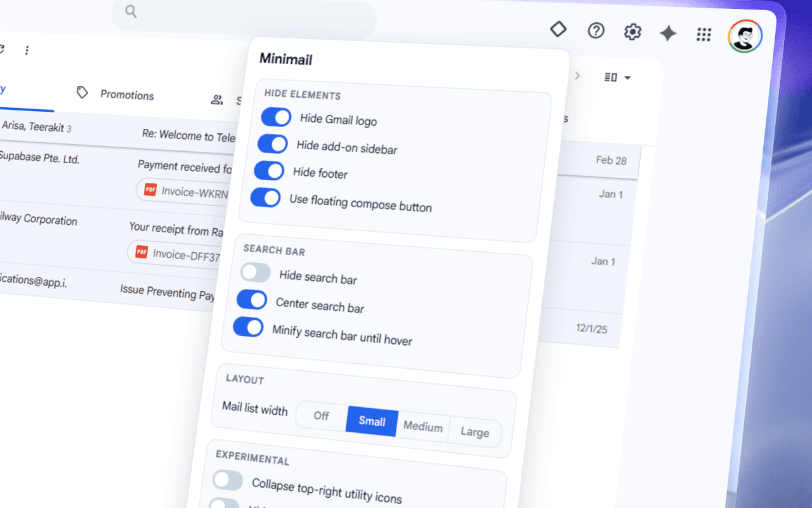Toggle Hide Gmail logo switch
Image resolution: width=812 pixels, height=508 pixels.
pos(276,117)
